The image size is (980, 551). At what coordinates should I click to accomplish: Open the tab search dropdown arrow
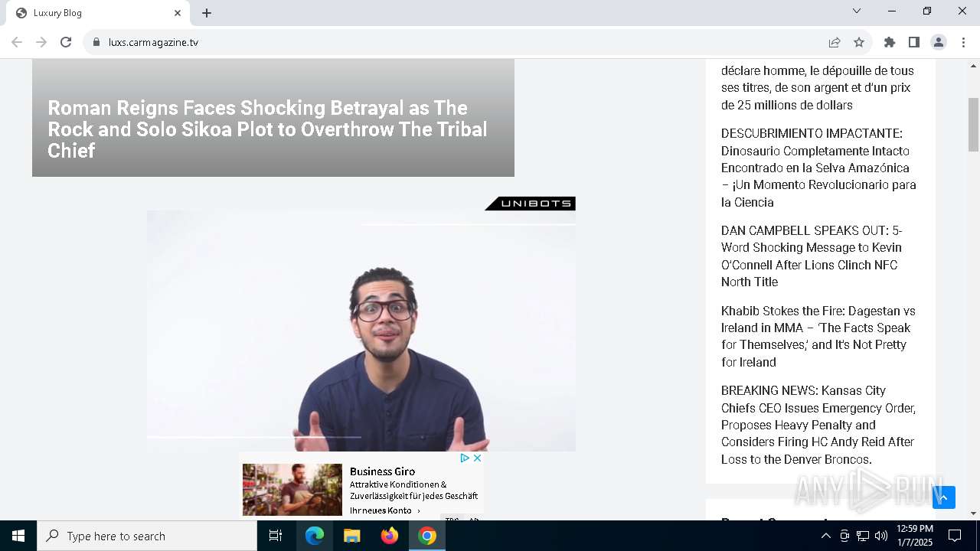coord(857,11)
